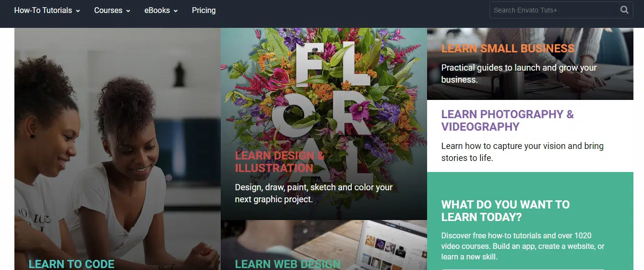Open the Learn to Code link
This screenshot has height=270, width=644.
(x=72, y=264)
